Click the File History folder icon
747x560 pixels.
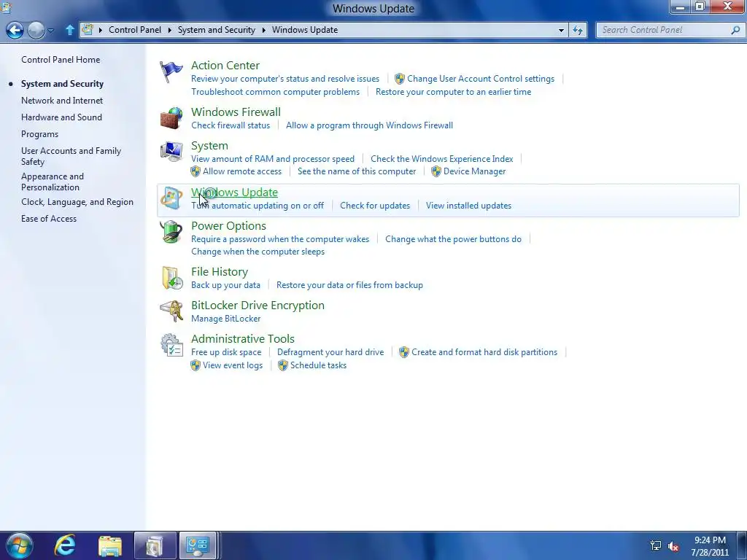171,278
